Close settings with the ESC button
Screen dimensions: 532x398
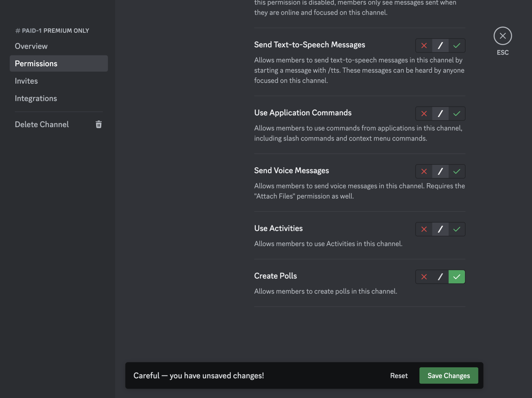coord(502,36)
